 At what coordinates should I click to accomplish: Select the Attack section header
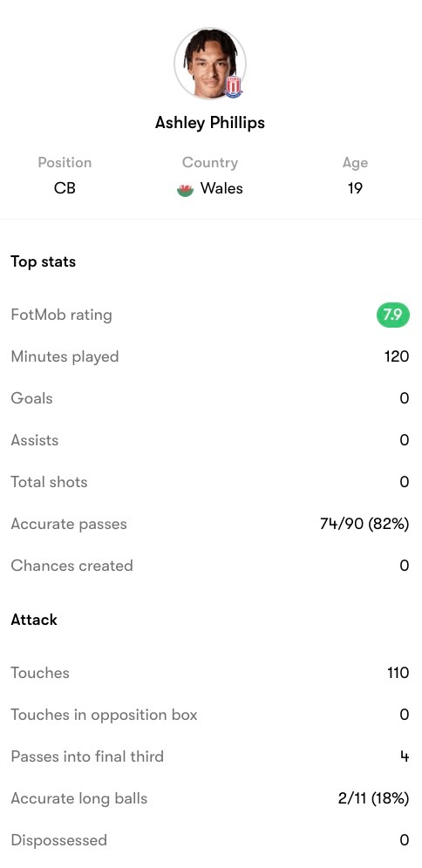coord(34,620)
